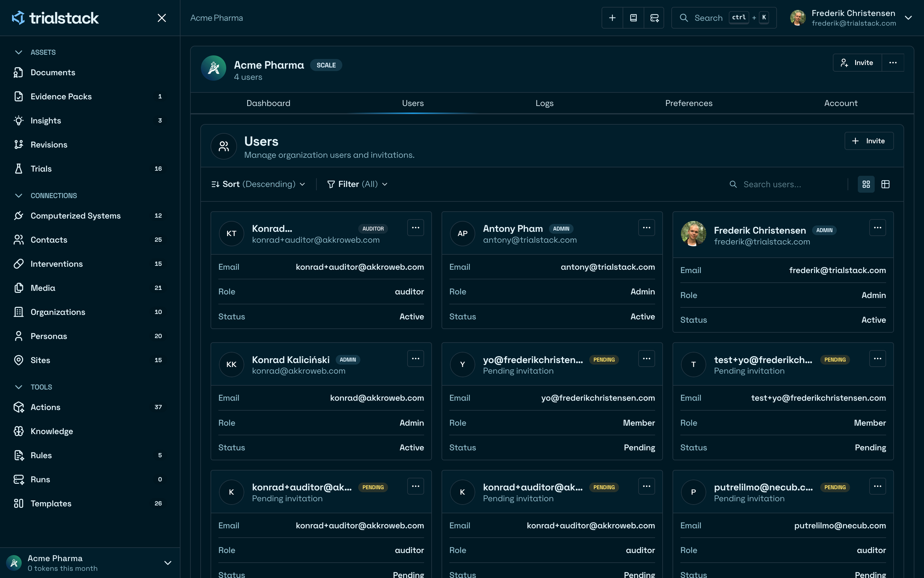Open Trials in the sidebar
This screenshot has height=578, width=924.
click(x=90, y=169)
